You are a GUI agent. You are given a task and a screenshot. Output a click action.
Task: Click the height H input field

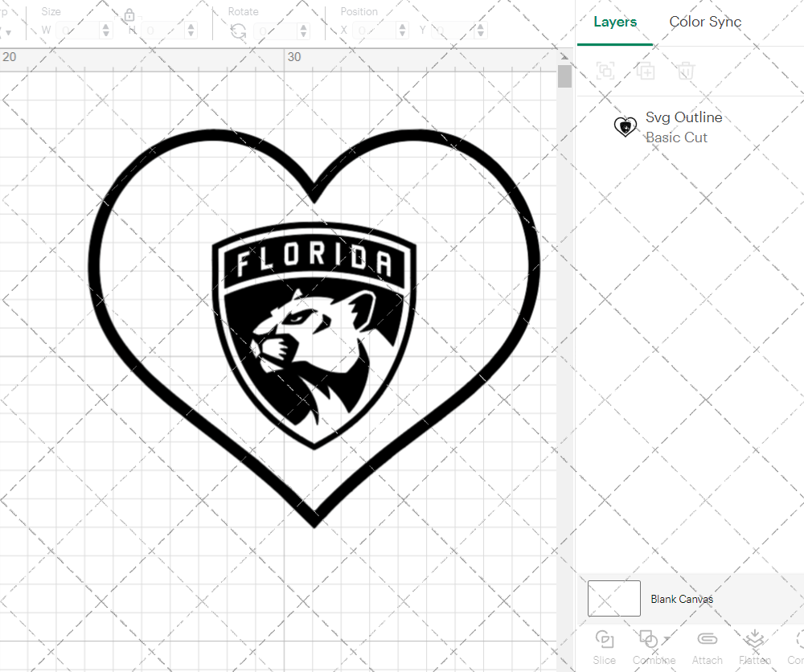point(163,31)
